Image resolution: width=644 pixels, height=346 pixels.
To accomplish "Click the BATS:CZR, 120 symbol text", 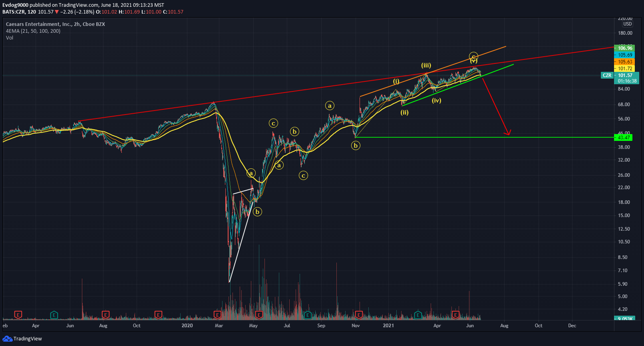I will coord(19,12).
